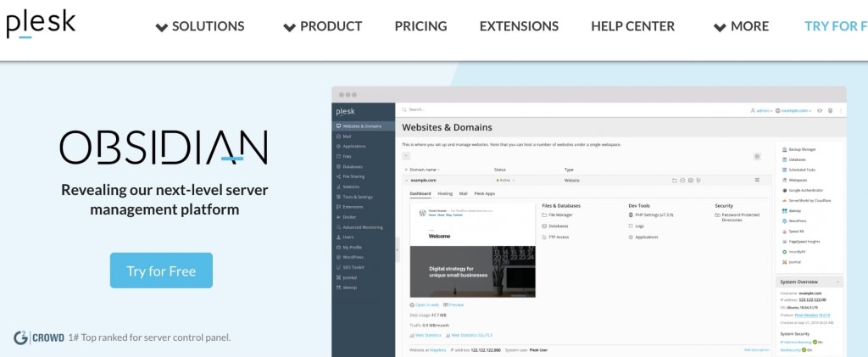Click the TRY FOR FREE header link

coord(836,26)
